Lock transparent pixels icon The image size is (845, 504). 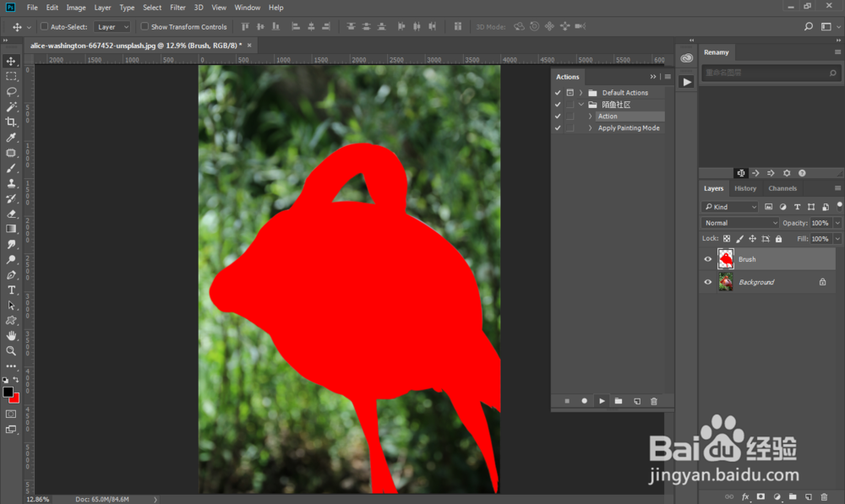pyautogui.click(x=727, y=239)
